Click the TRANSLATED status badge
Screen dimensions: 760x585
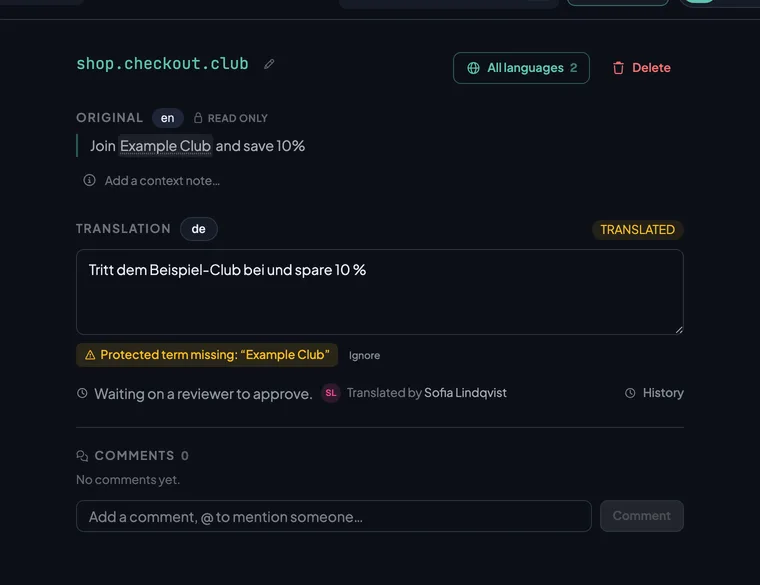[x=637, y=230]
